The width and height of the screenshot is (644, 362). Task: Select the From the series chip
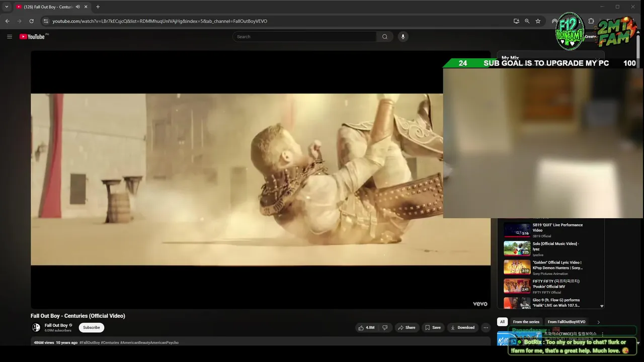[526, 322]
